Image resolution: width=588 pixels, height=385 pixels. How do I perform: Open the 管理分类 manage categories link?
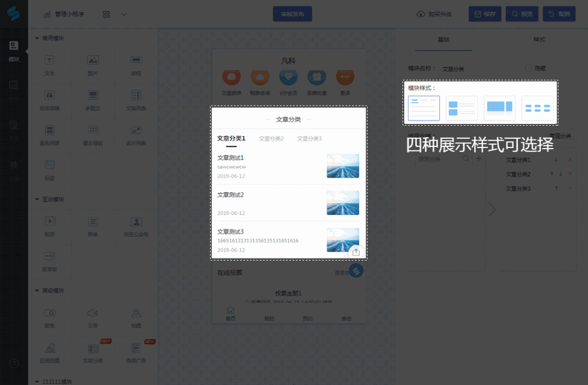560,136
